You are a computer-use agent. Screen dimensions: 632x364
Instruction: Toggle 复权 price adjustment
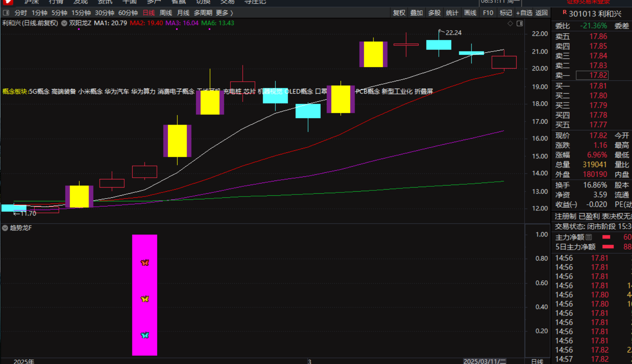399,13
